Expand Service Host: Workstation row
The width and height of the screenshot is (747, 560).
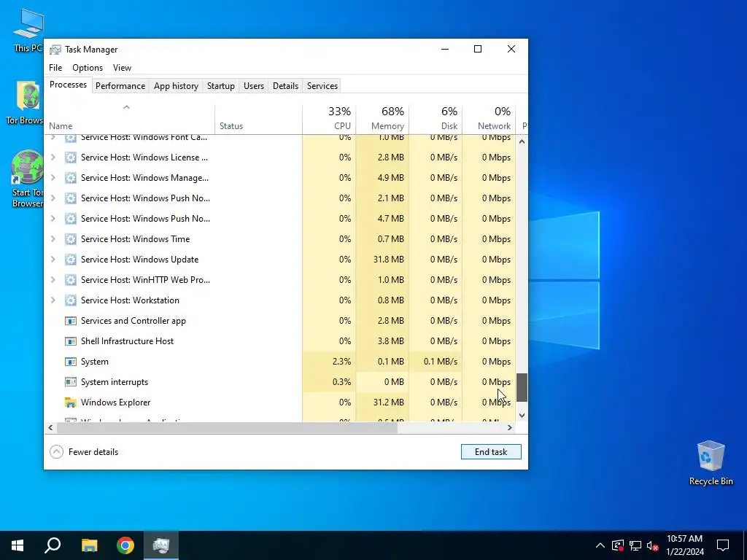click(x=53, y=300)
